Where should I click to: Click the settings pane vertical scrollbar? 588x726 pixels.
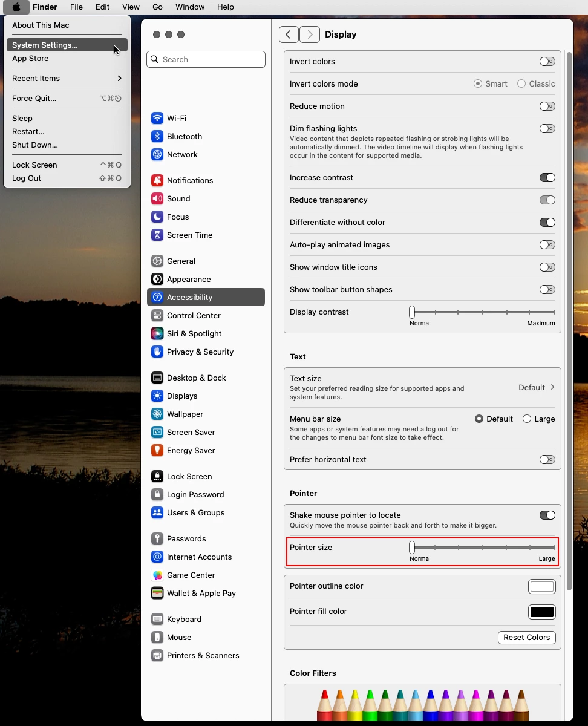[x=569, y=321]
